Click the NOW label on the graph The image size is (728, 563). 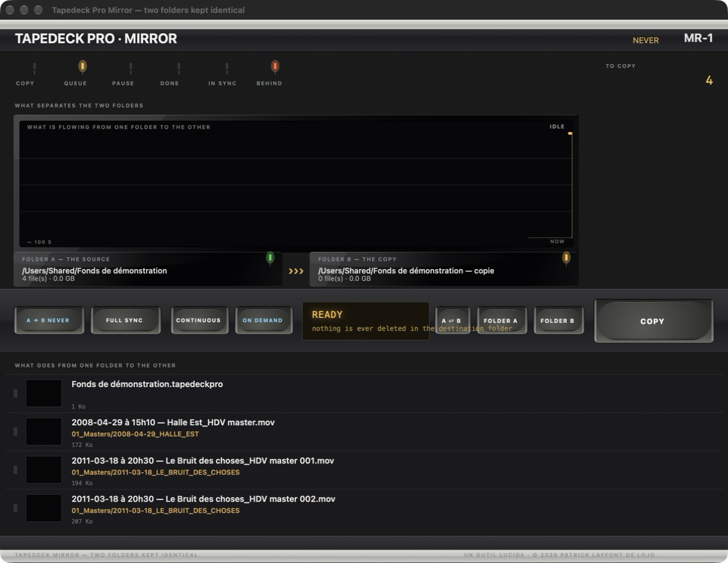coord(557,241)
